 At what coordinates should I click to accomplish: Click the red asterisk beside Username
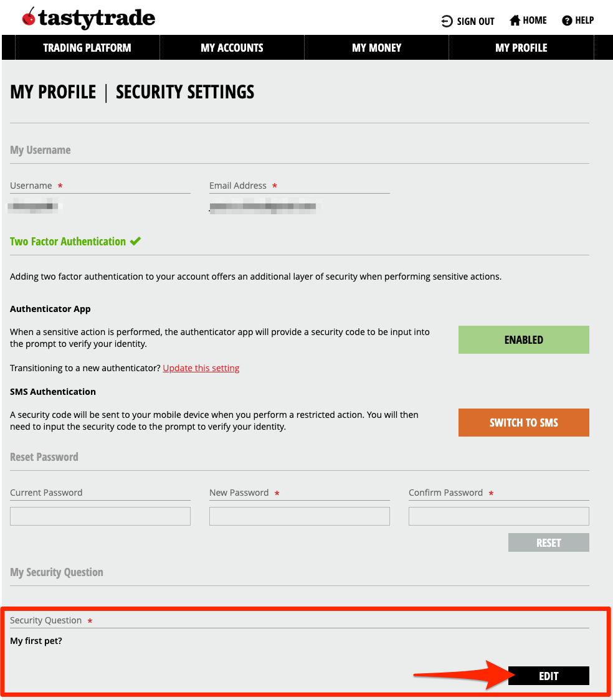pyautogui.click(x=60, y=185)
